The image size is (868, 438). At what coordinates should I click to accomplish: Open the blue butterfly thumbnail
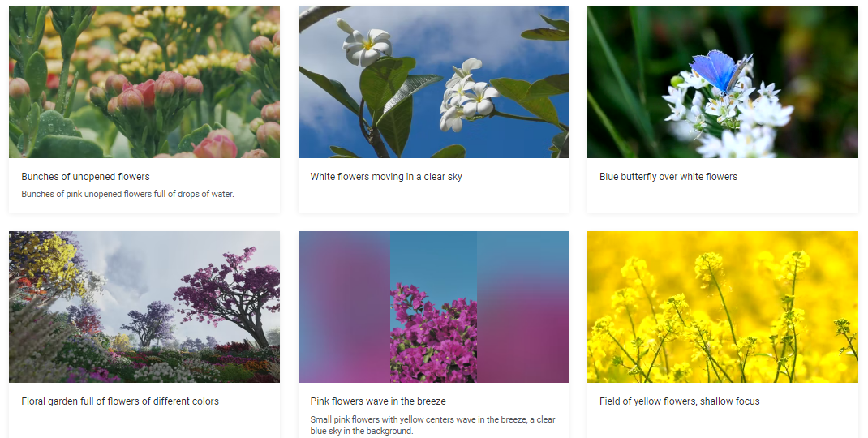723,83
